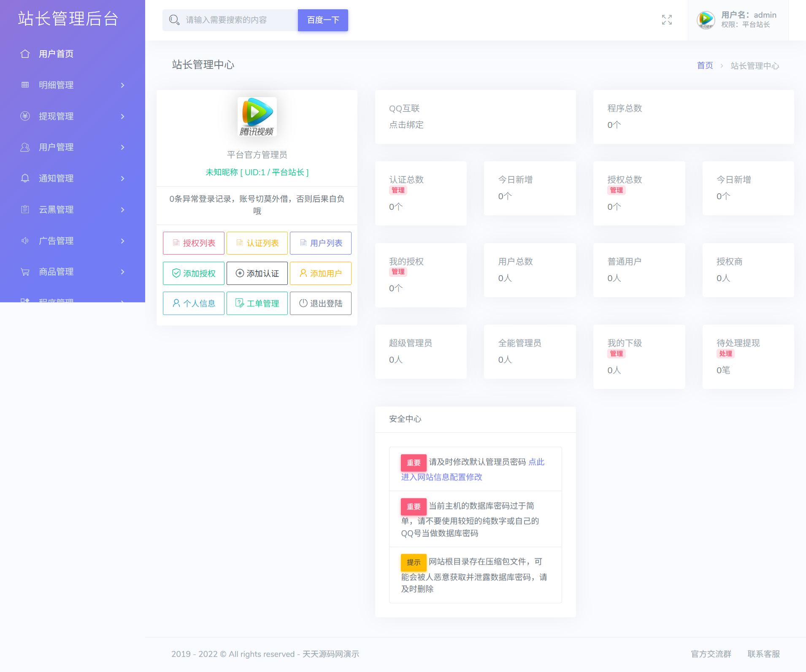Click the grid icon for 明细管理
806x672 pixels.
[x=25, y=85]
